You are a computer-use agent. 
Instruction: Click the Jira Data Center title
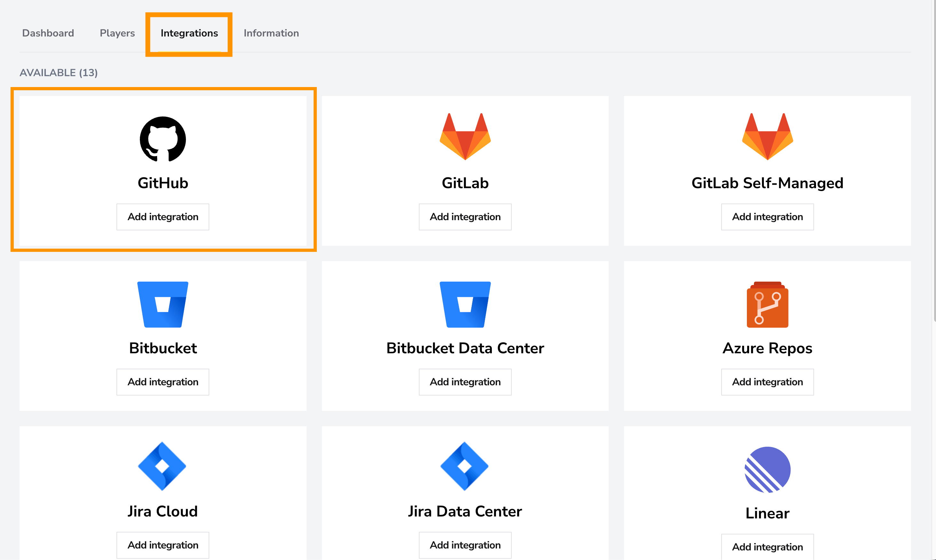coord(465,511)
